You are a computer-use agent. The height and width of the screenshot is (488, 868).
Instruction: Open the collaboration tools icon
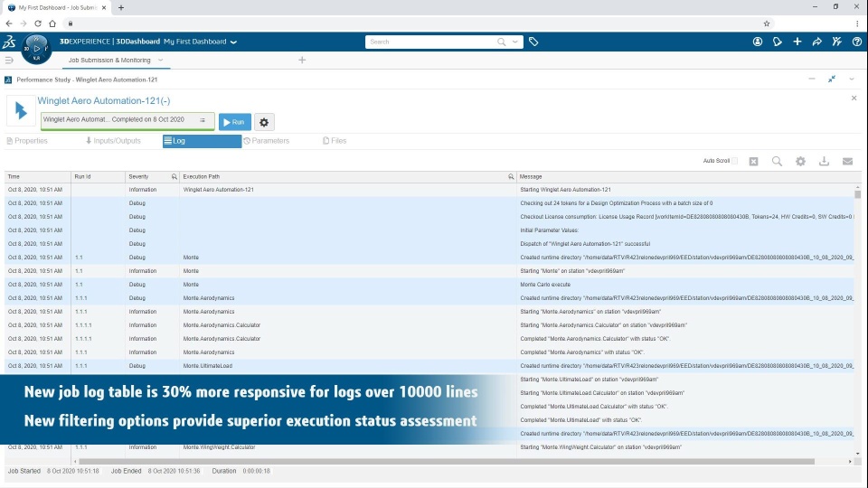click(837, 42)
